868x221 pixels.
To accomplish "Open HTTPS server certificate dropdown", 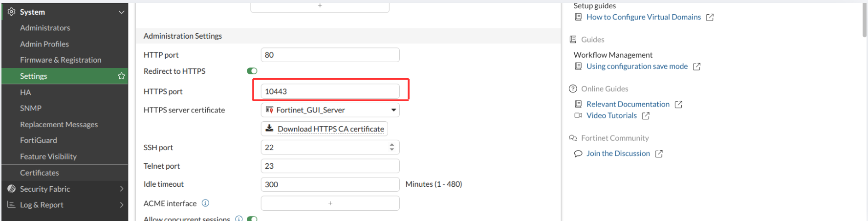I will 330,110.
